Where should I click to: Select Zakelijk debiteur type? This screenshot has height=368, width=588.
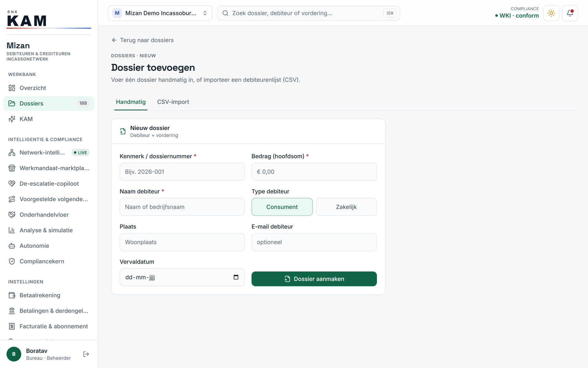[x=346, y=207]
